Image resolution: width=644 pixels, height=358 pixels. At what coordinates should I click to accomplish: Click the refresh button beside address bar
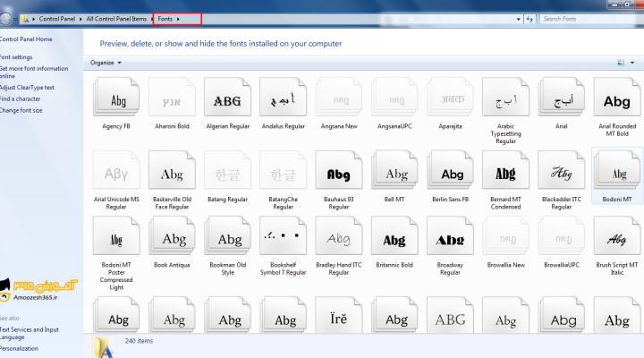click(530, 19)
